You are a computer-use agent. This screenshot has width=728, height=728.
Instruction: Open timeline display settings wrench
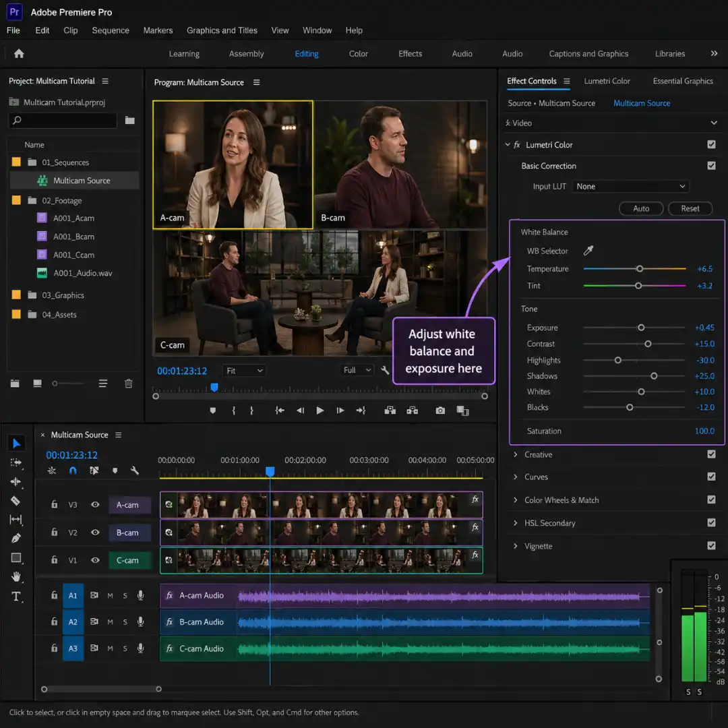[x=135, y=471]
